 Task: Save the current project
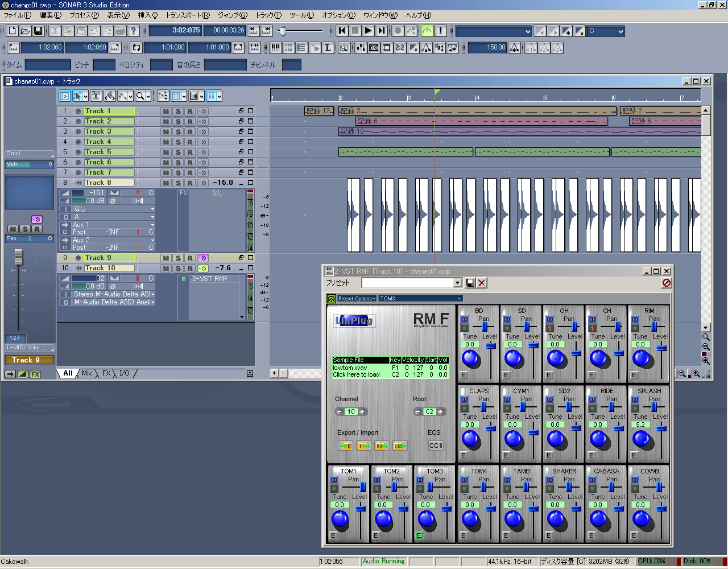coord(38,31)
